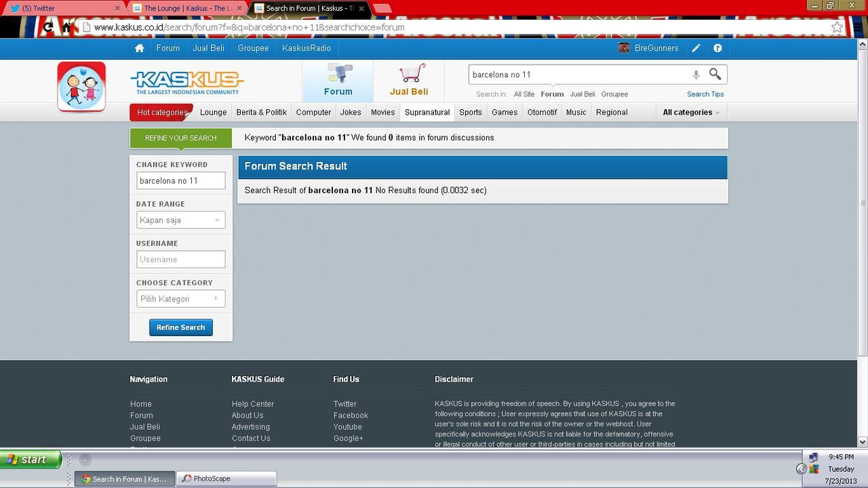The image size is (868, 488).
Task: Select the Forum section with speech bubble icon
Action: coord(338,81)
